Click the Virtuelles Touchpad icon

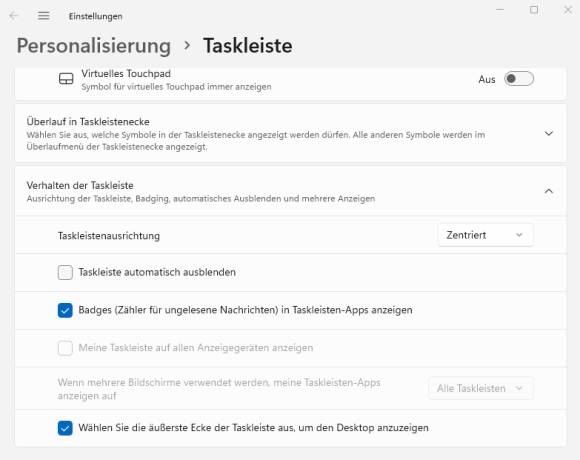tap(66, 79)
